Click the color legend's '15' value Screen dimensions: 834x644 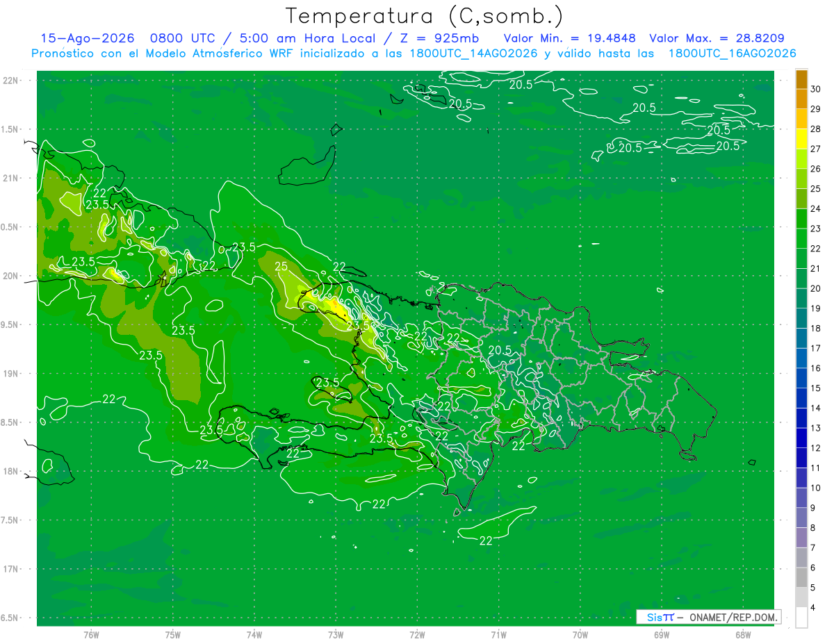coord(816,388)
